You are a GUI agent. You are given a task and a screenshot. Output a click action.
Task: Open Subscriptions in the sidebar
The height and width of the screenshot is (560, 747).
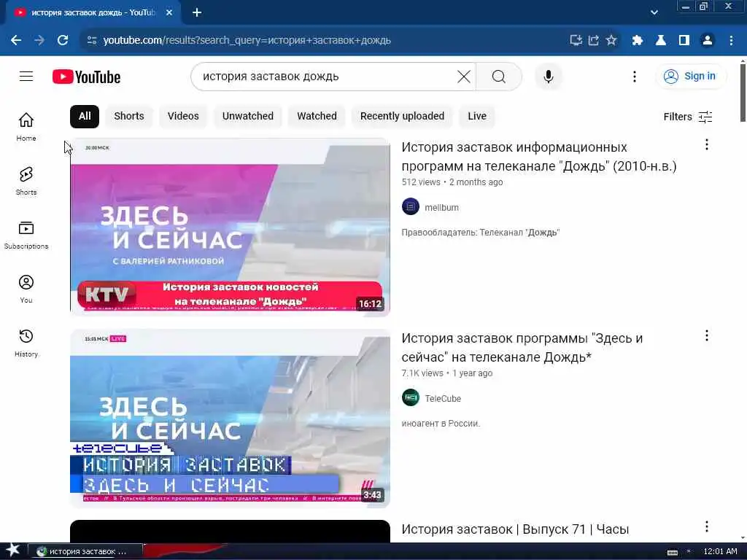click(26, 235)
